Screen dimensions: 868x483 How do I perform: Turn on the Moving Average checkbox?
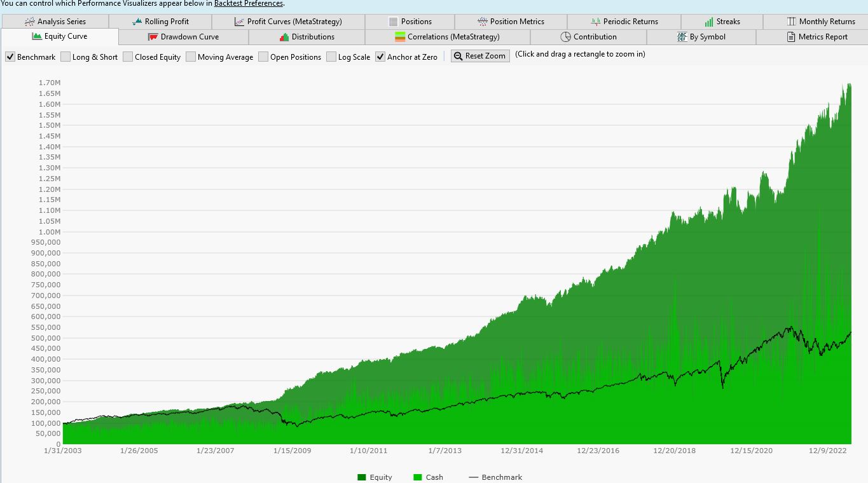pyautogui.click(x=191, y=57)
